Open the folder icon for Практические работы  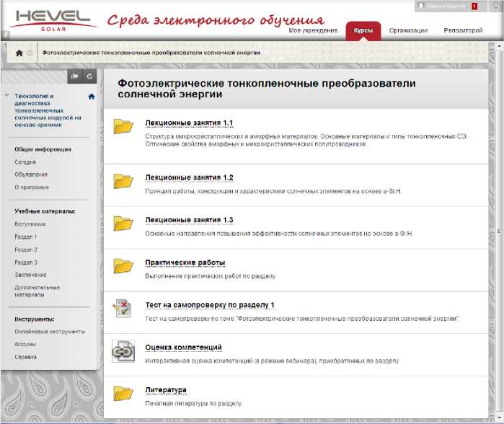click(123, 265)
